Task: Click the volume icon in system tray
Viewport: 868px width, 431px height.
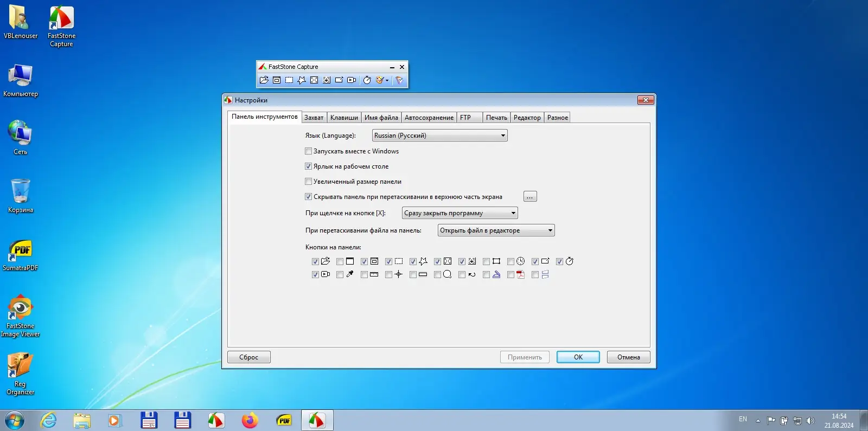Action: pos(810,421)
